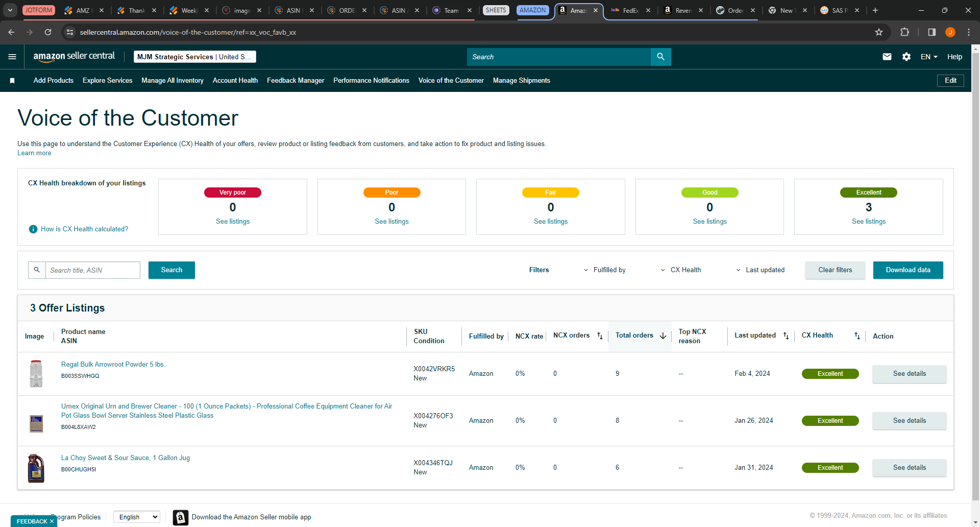Open the settings gear icon

click(x=906, y=57)
